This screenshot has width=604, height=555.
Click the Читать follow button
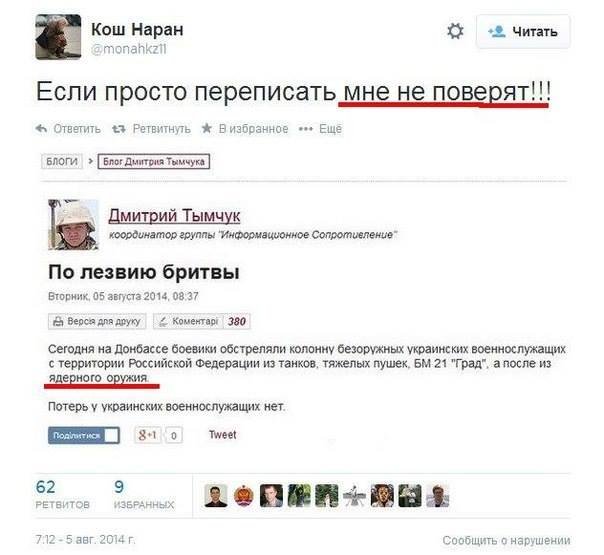click(523, 32)
